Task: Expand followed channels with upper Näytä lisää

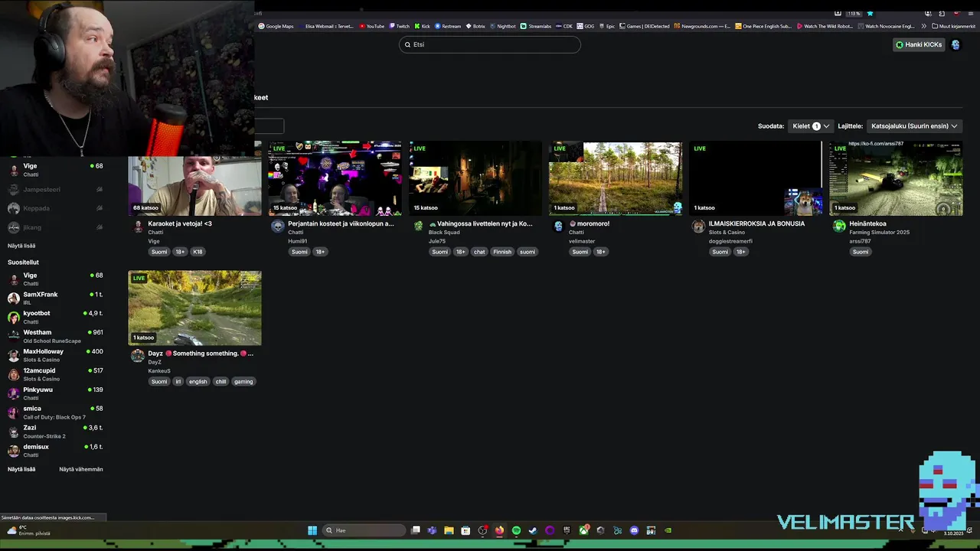Action: pyautogui.click(x=21, y=246)
